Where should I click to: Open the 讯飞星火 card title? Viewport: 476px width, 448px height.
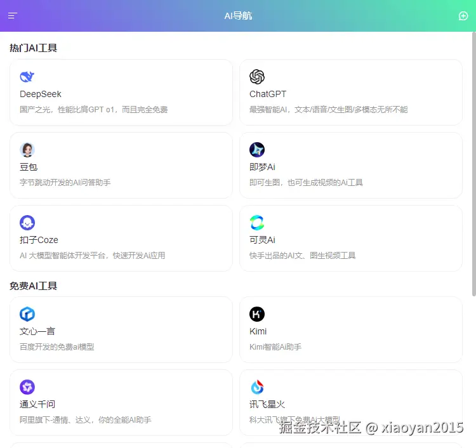click(x=267, y=404)
